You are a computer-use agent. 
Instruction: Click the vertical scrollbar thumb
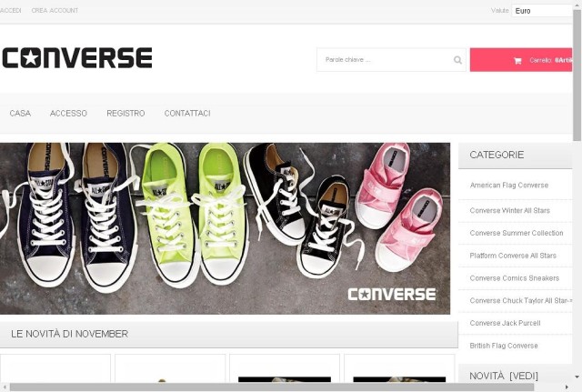click(577, 75)
